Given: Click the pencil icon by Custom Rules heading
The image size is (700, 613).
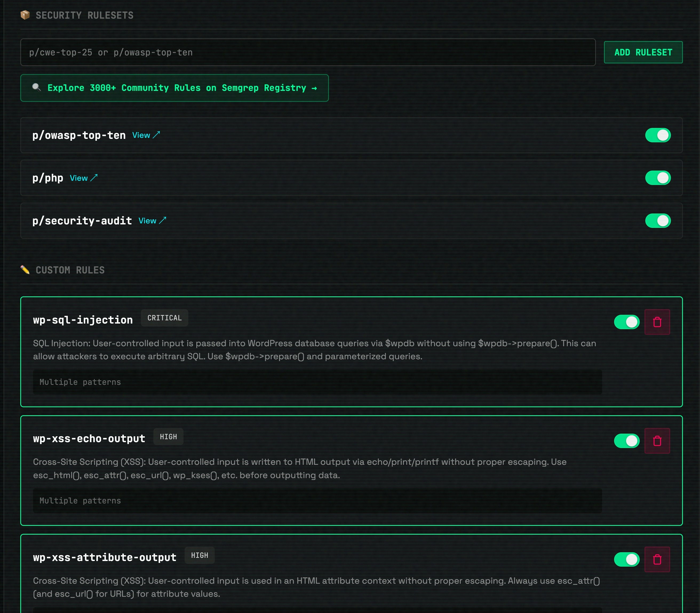Looking at the screenshot, I should pyautogui.click(x=25, y=269).
